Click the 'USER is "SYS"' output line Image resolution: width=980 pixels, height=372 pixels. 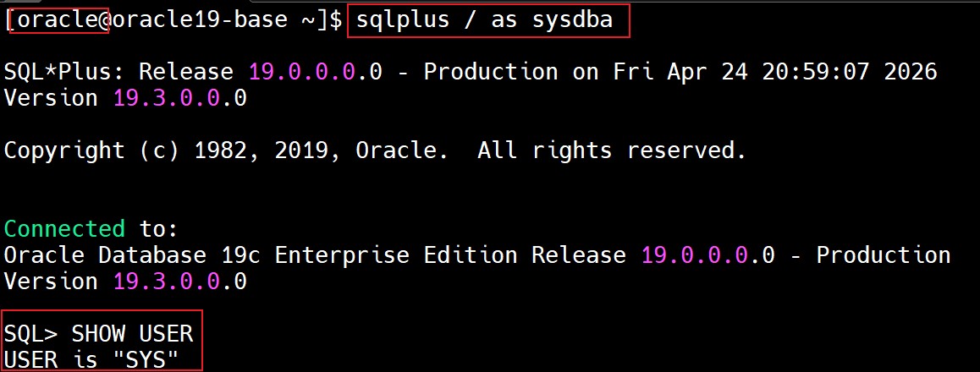pyautogui.click(x=92, y=360)
